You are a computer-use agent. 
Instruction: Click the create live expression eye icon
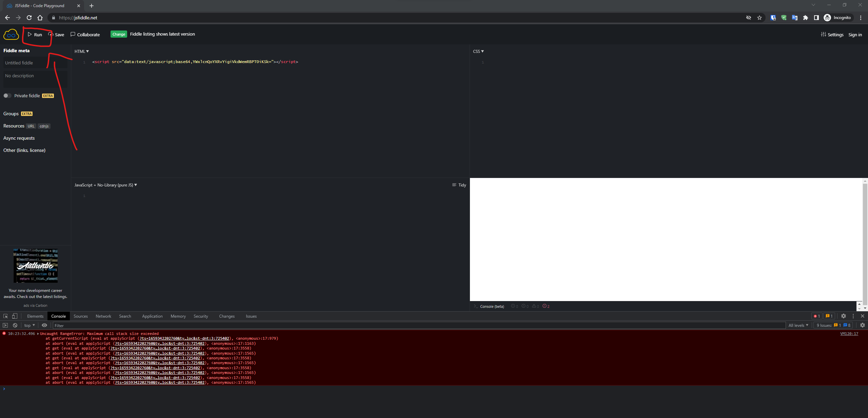click(x=44, y=325)
